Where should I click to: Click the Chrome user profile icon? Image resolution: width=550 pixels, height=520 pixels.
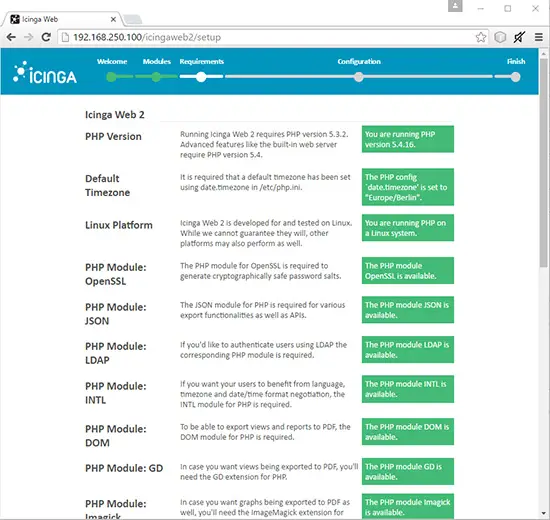point(455,6)
